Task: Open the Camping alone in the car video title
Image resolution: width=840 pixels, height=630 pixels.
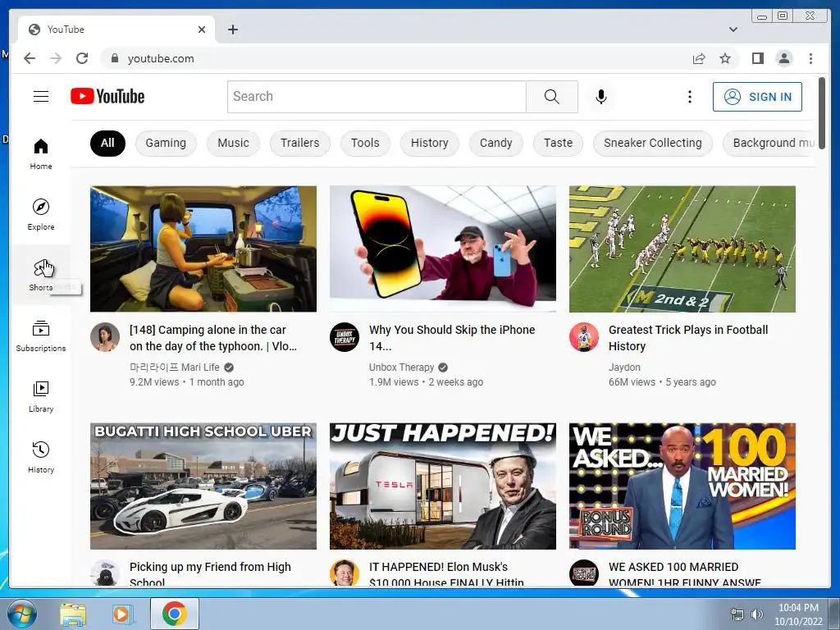Action: tap(213, 338)
